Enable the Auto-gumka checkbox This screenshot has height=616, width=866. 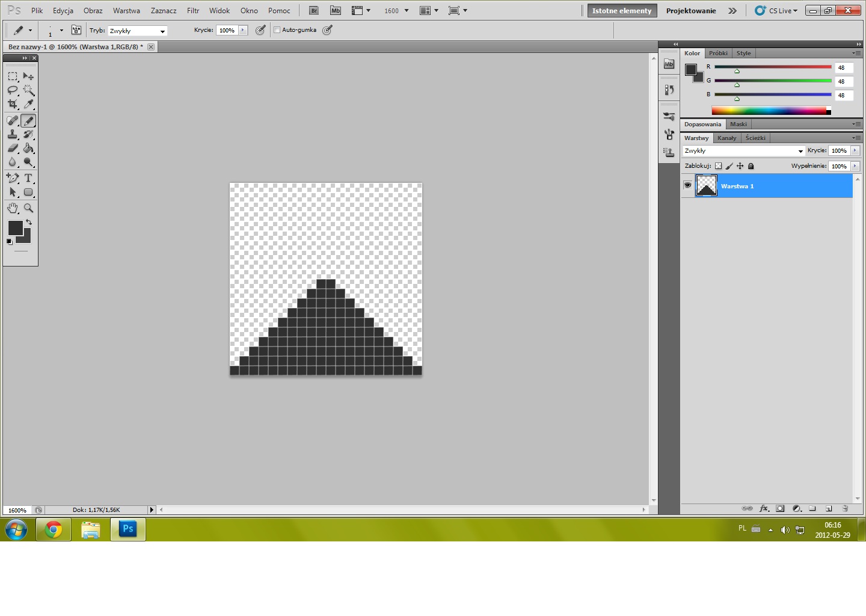tap(277, 30)
